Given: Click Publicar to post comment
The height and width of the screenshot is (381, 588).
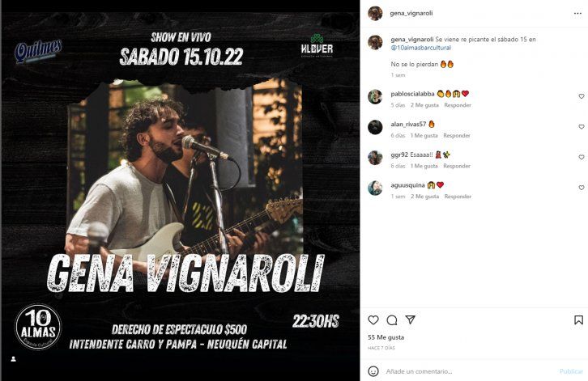Looking at the screenshot, I should [571, 371].
